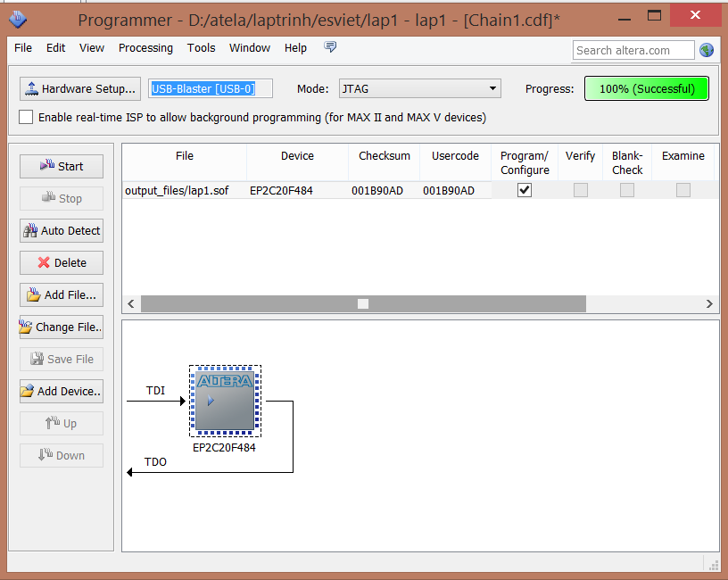Click the scroll left arrow in file list
728x580 pixels.
click(x=131, y=303)
